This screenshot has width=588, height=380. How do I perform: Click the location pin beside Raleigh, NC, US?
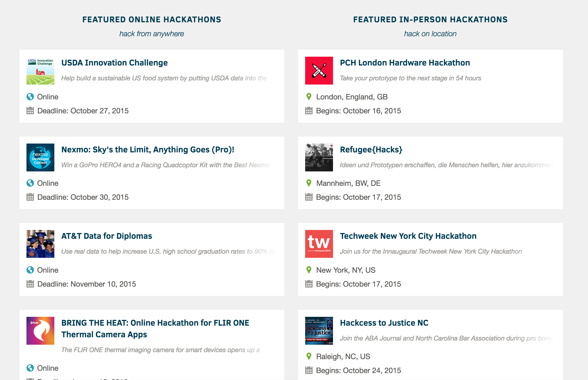click(x=309, y=356)
